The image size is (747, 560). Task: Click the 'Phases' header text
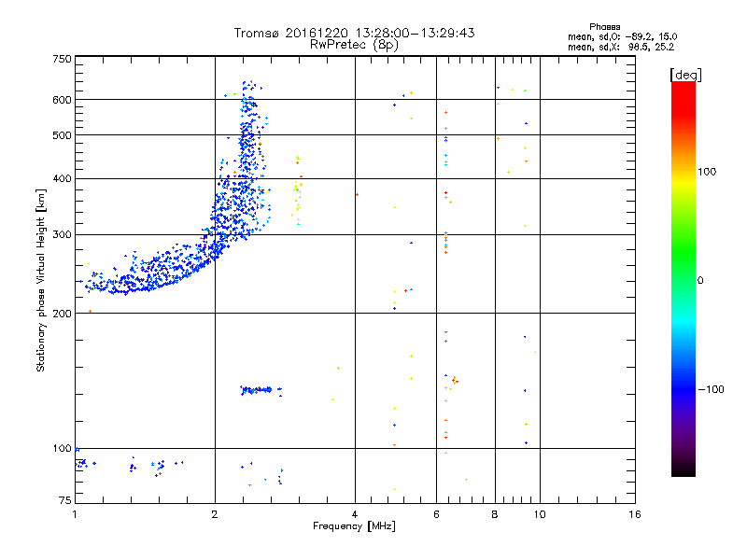click(x=604, y=27)
